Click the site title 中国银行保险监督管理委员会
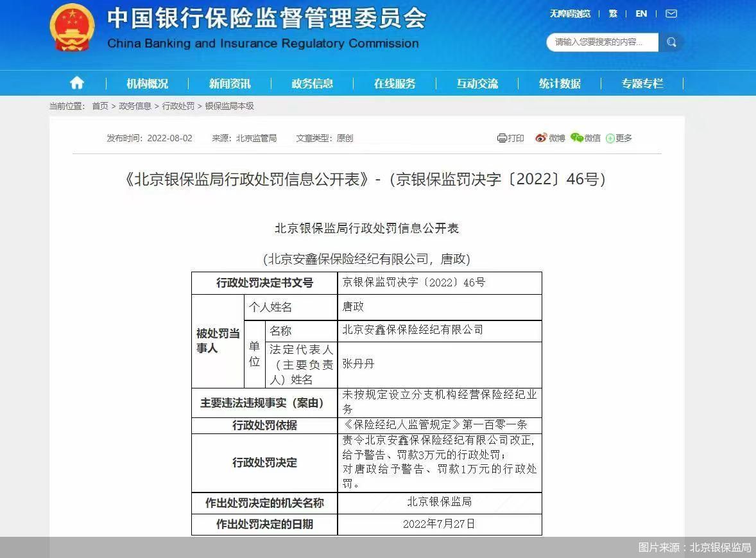 [266, 18]
